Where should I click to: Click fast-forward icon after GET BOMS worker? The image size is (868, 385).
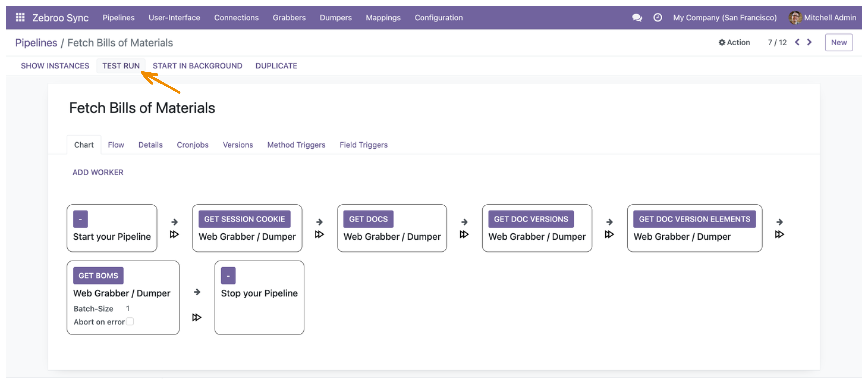pyautogui.click(x=196, y=317)
